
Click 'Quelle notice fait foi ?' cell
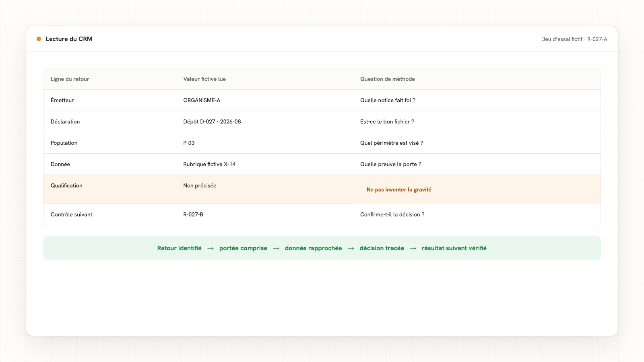pos(388,100)
